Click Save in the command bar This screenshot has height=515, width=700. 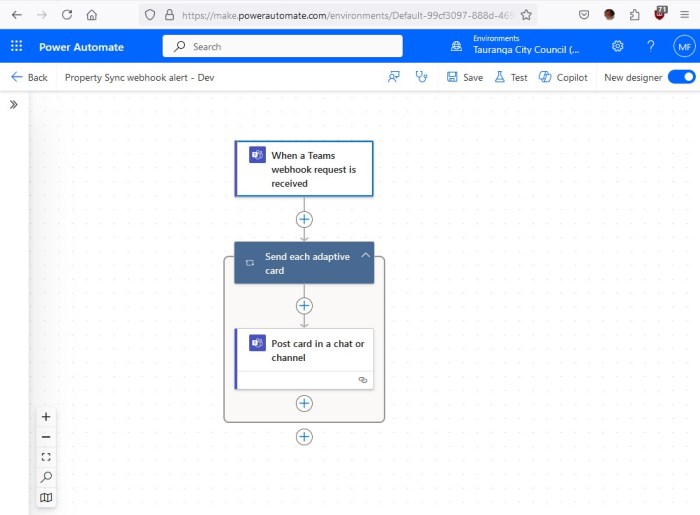(464, 77)
